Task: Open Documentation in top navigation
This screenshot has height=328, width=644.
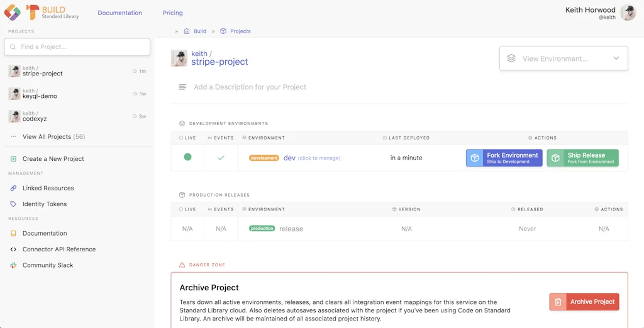Action: pos(119,13)
